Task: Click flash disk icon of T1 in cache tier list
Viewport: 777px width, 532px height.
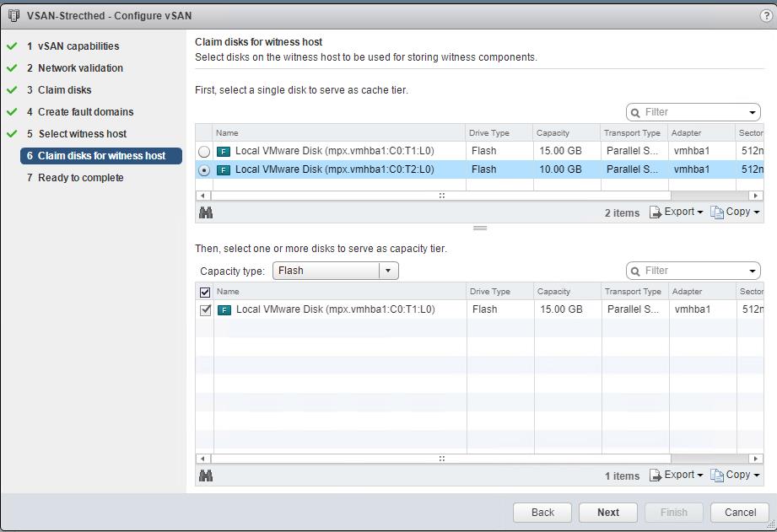Action: (x=224, y=151)
